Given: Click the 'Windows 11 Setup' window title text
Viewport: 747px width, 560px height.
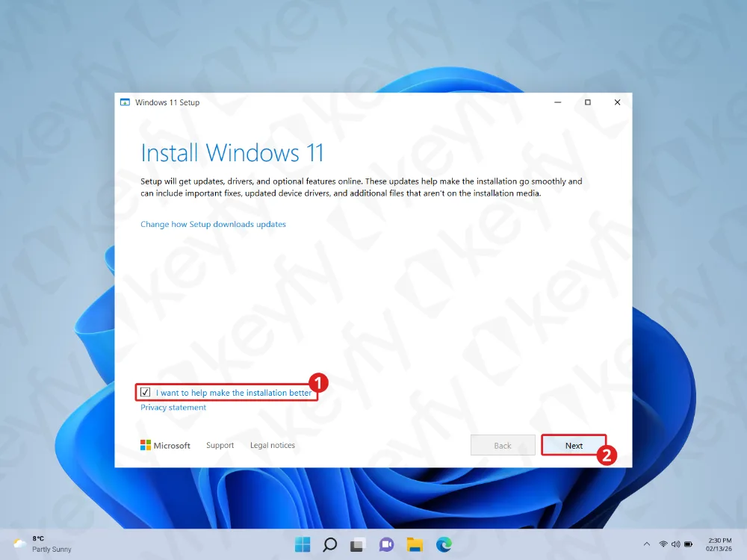Looking at the screenshot, I should [x=167, y=102].
